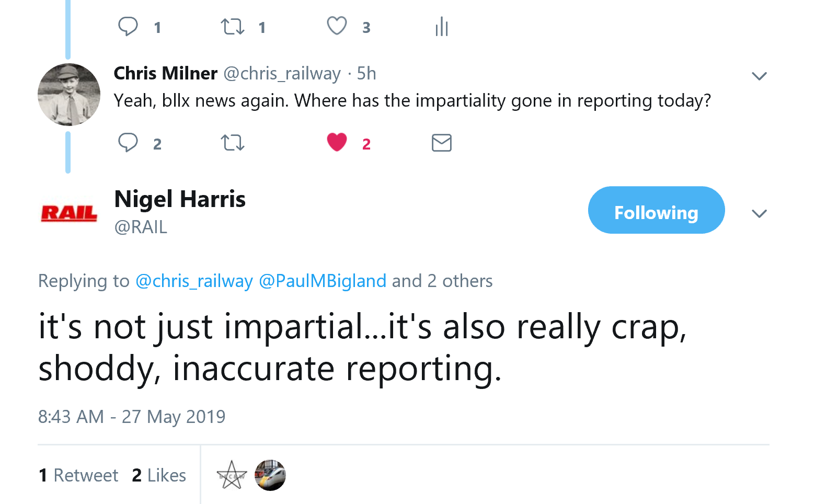815x504 pixels.
Task: Retweet the top tweet
Action: [x=233, y=26]
